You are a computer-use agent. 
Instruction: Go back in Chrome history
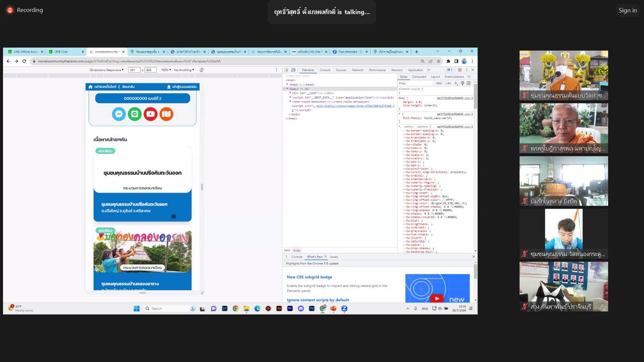[8, 61]
